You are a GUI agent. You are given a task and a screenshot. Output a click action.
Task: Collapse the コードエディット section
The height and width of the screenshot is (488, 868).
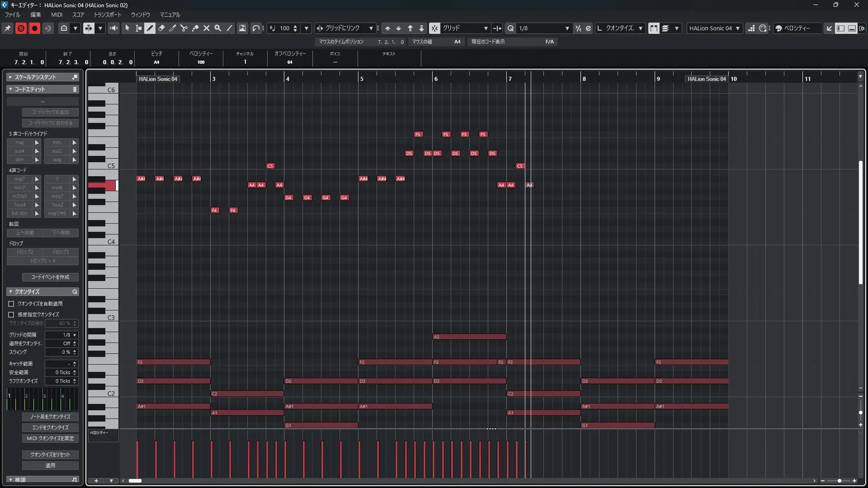[x=10, y=89]
